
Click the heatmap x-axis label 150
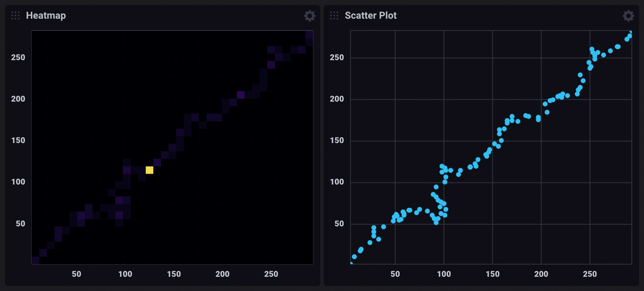[x=174, y=274]
